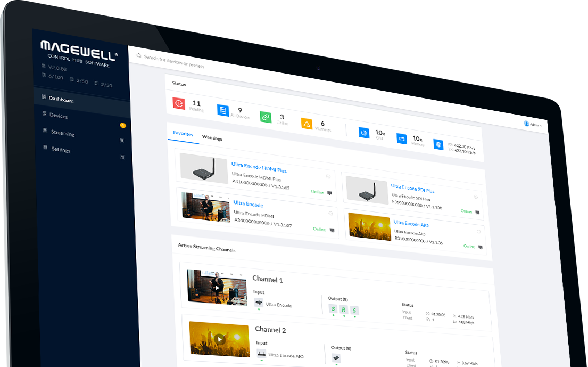Click the Admin user avatar icon

(526, 124)
